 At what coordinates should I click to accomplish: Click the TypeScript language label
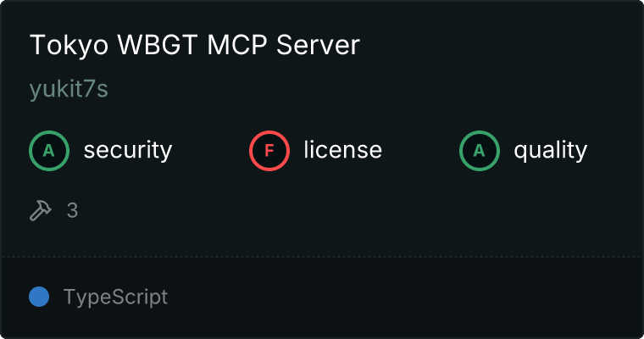[x=115, y=297]
